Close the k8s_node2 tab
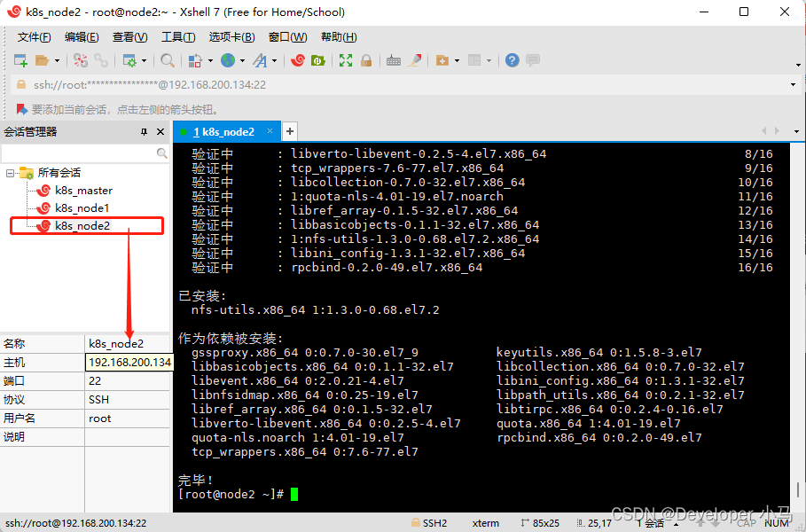806x532 pixels. coord(270,131)
